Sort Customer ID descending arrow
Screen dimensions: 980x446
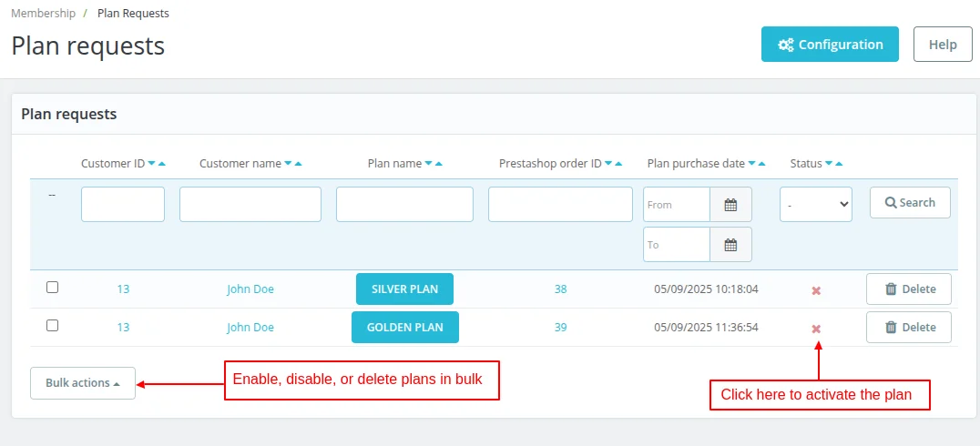(x=151, y=164)
